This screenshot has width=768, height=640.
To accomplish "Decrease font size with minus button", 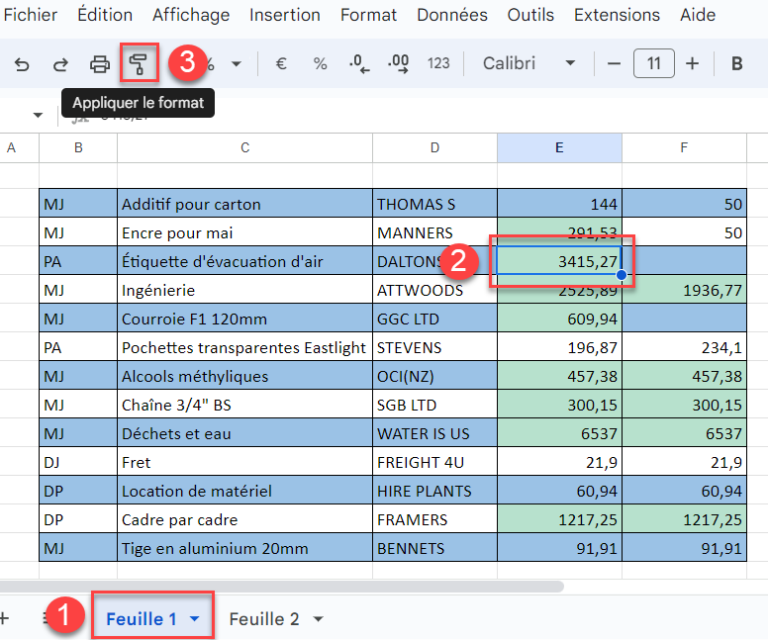I will click(614, 64).
